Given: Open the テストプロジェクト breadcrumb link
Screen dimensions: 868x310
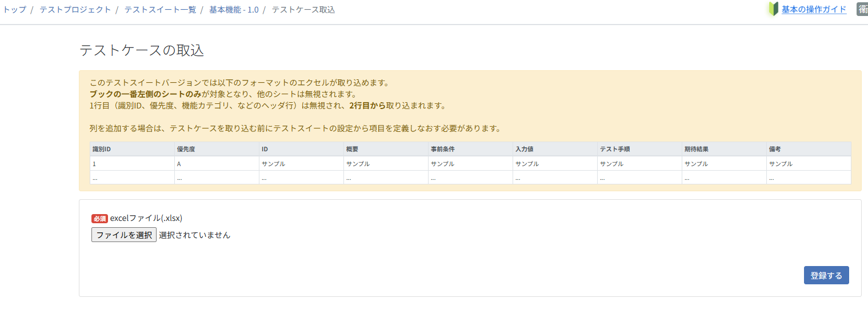Looking at the screenshot, I should [x=75, y=10].
